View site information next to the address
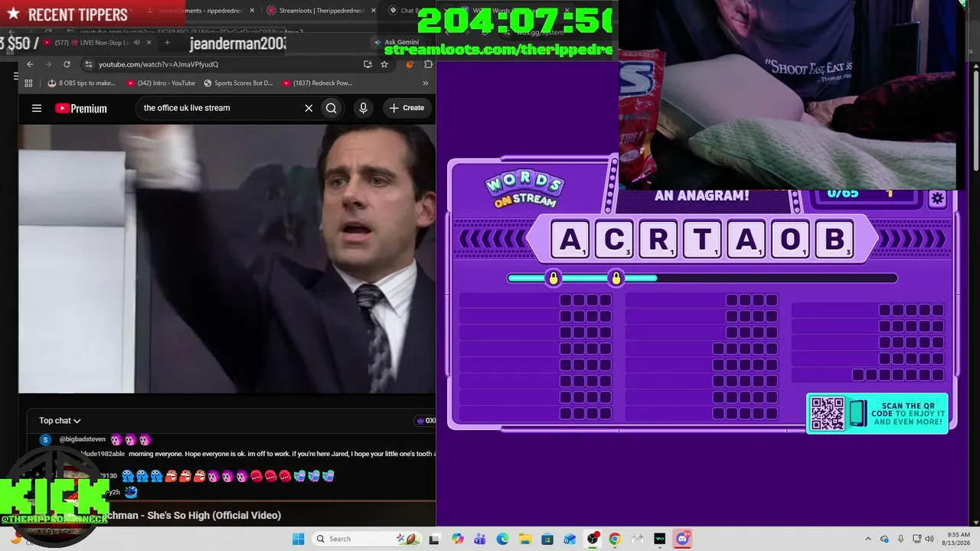Image resolution: width=980 pixels, height=551 pixels. coord(89,64)
